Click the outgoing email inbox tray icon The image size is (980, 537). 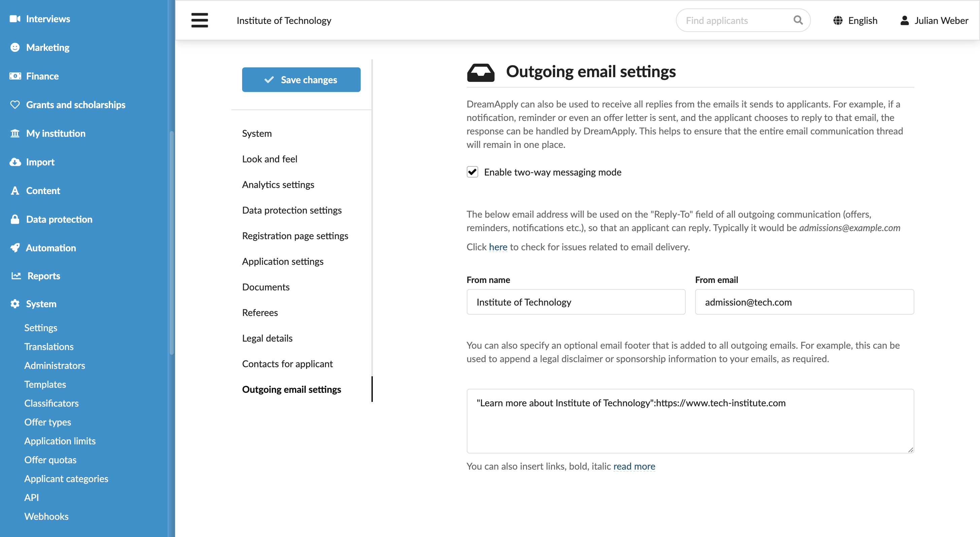coord(481,72)
